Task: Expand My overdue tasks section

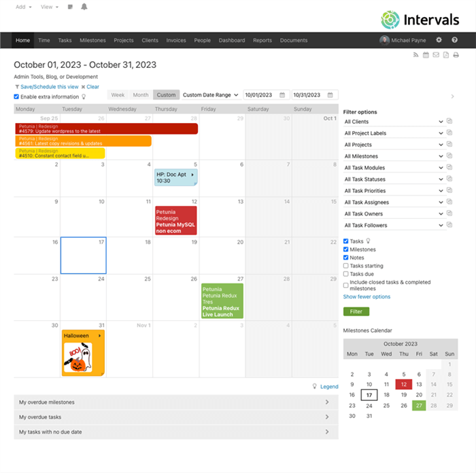Action: 176,417
